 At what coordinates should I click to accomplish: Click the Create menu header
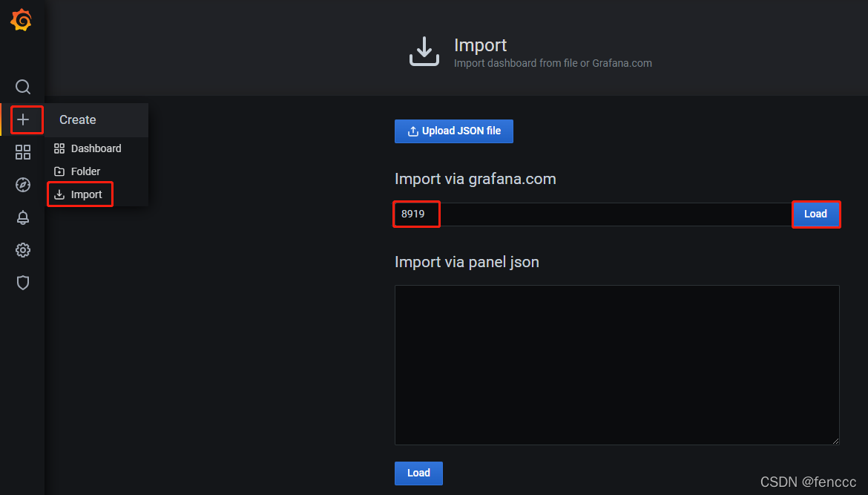96,120
